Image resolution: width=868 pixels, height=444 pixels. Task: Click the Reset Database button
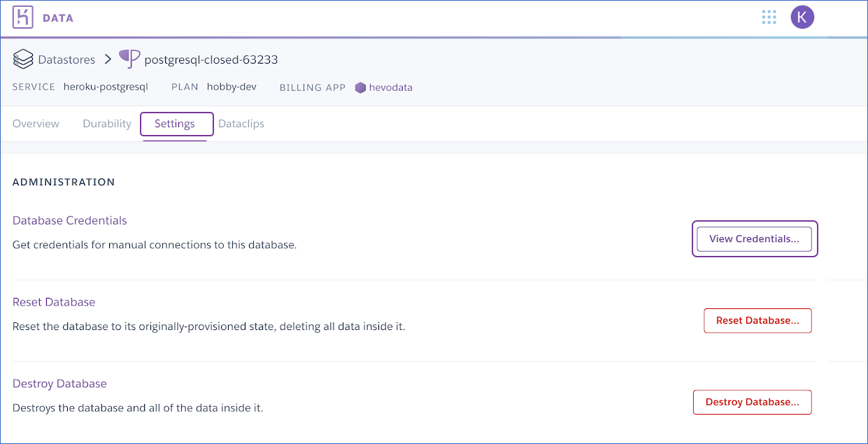point(757,320)
